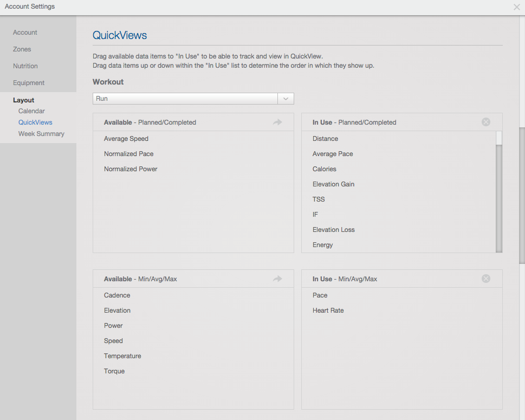Image resolution: width=525 pixels, height=420 pixels.
Task: Clear the In Use Min/Avg/Max list with X icon
Action: point(486,279)
